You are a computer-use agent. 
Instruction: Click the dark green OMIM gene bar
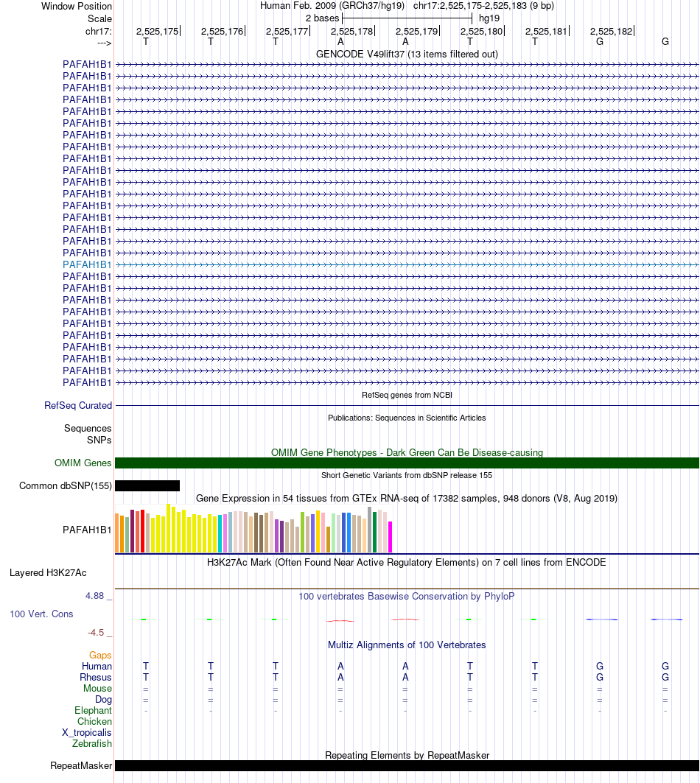coord(407,463)
